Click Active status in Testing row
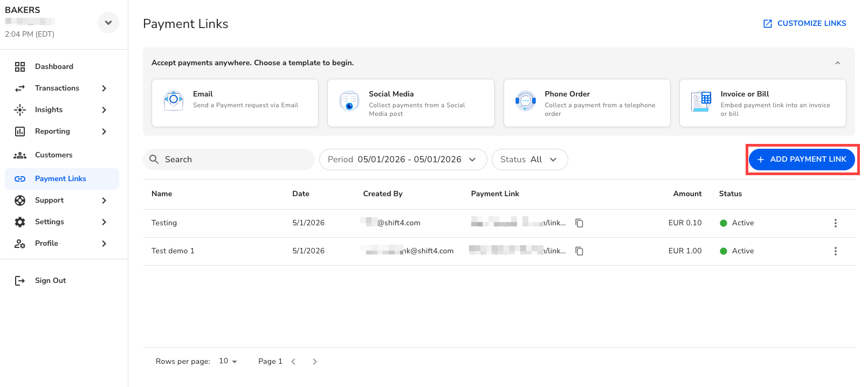 [x=737, y=223]
